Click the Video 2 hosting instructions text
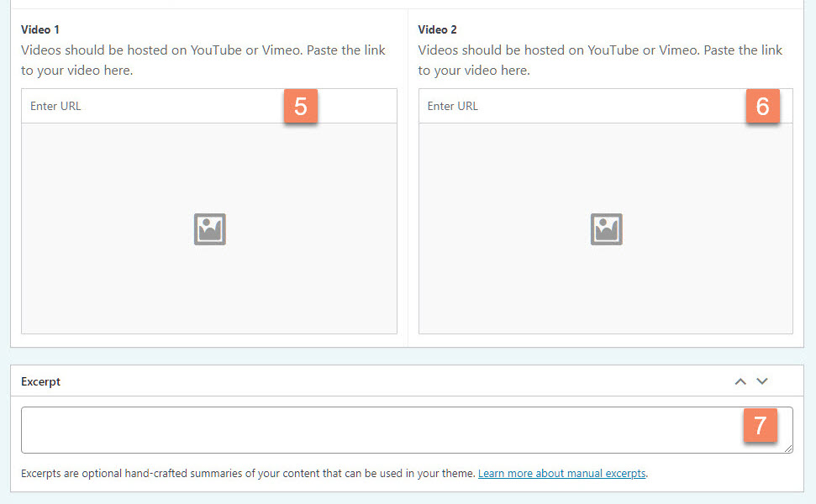Image resolution: width=816 pixels, height=504 pixels. point(600,60)
